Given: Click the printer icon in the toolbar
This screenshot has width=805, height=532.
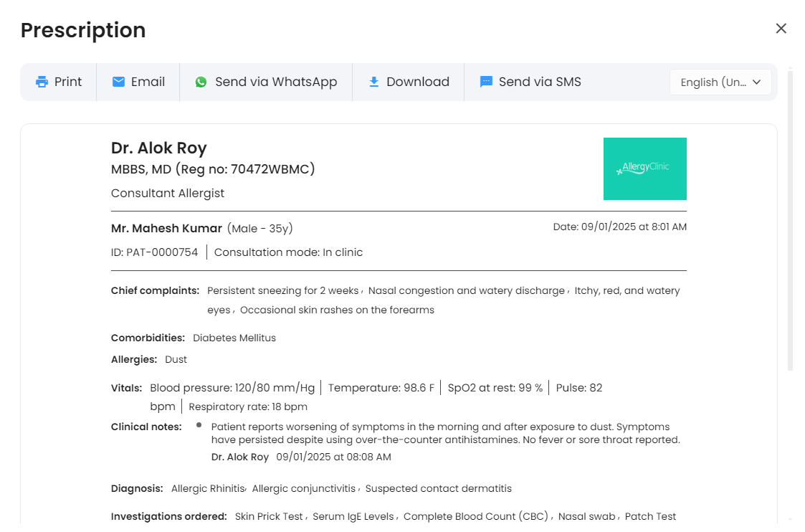Looking at the screenshot, I should point(42,82).
